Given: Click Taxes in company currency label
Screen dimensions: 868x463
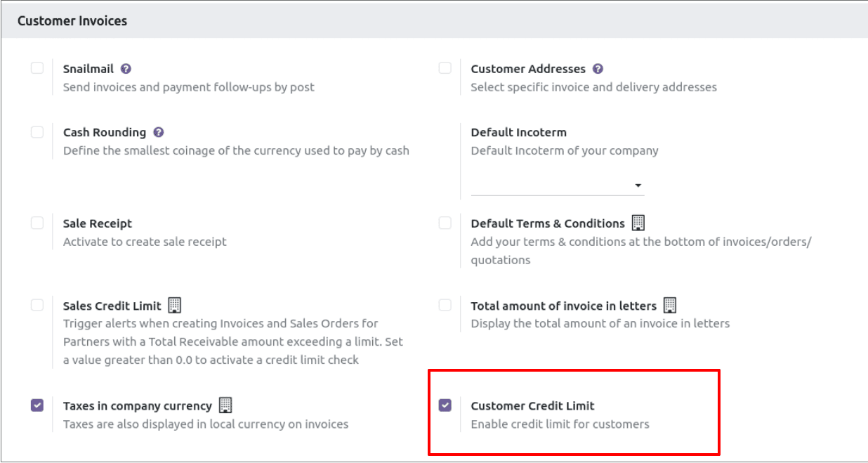Looking at the screenshot, I should (138, 405).
